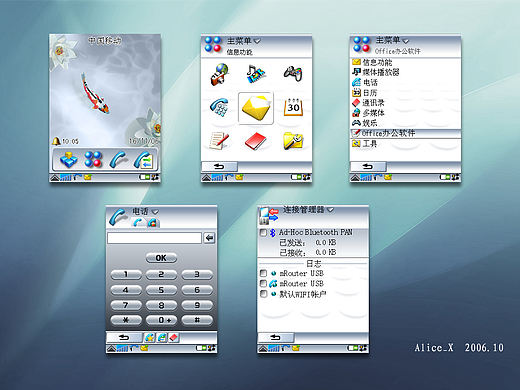Select 信息功能 in the list menu

[x=405, y=62]
